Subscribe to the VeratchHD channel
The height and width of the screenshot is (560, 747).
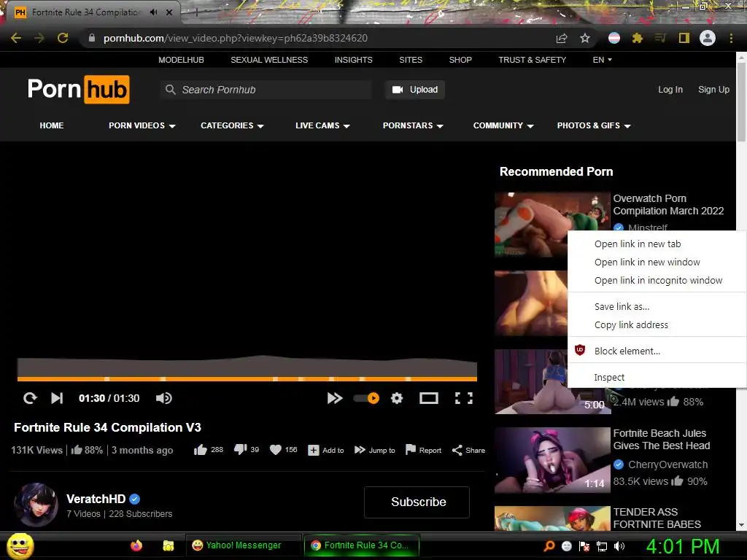[417, 502]
